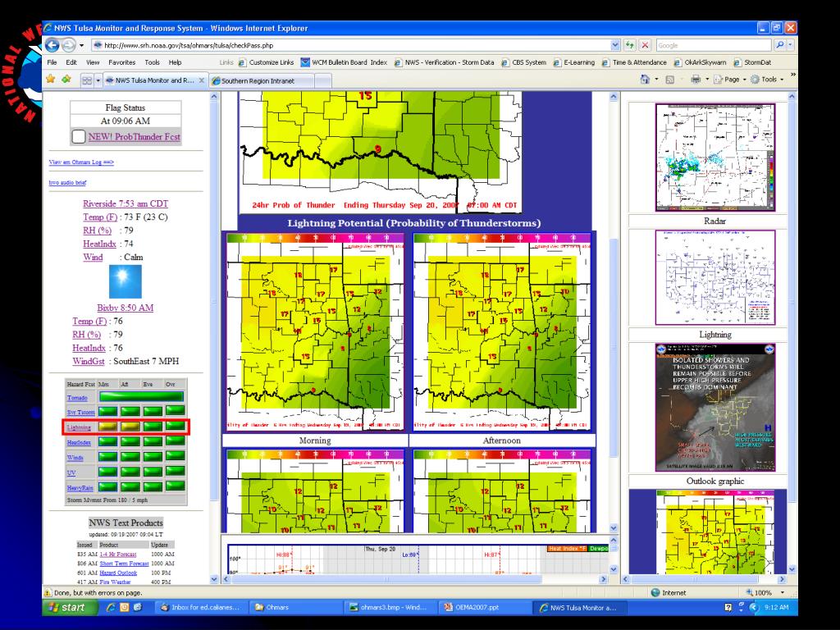Viewport: 840px width, 630px height.
Task: Click the sunny weather icon image
Action: [x=126, y=282]
